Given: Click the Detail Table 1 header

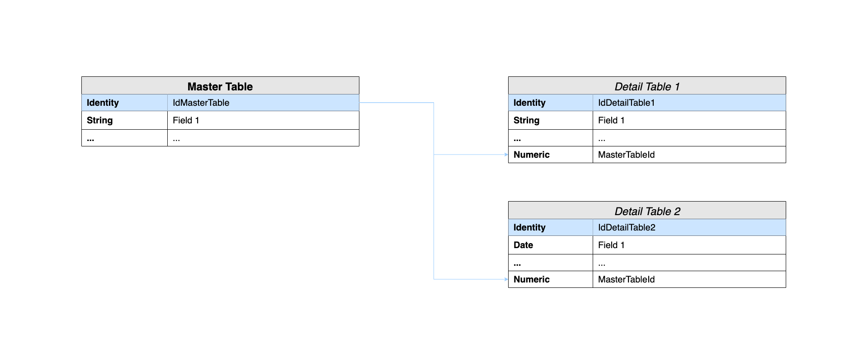Looking at the screenshot, I should [x=647, y=86].
